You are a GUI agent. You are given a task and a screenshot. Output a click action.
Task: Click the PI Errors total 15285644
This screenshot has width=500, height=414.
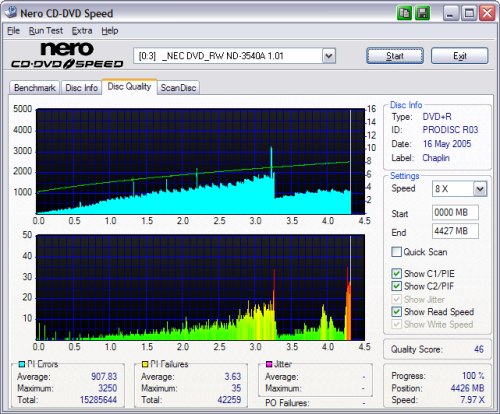click(x=98, y=400)
